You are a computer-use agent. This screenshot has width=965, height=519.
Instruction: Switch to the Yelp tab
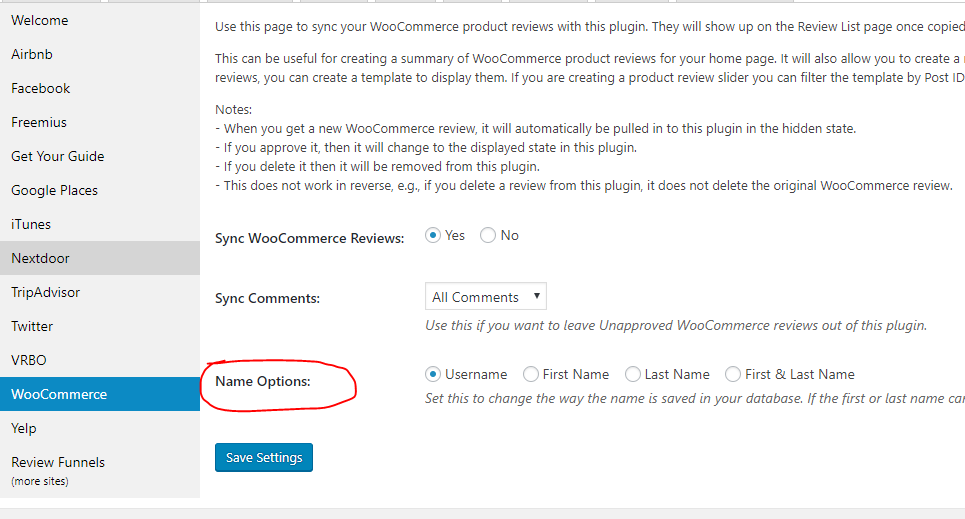[x=100, y=428]
